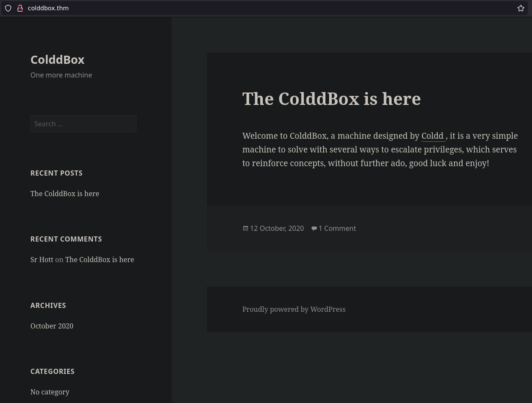Viewport: 532px width, 403px height.
Task: Open commenter Sr Hott's link
Action: [42, 260]
